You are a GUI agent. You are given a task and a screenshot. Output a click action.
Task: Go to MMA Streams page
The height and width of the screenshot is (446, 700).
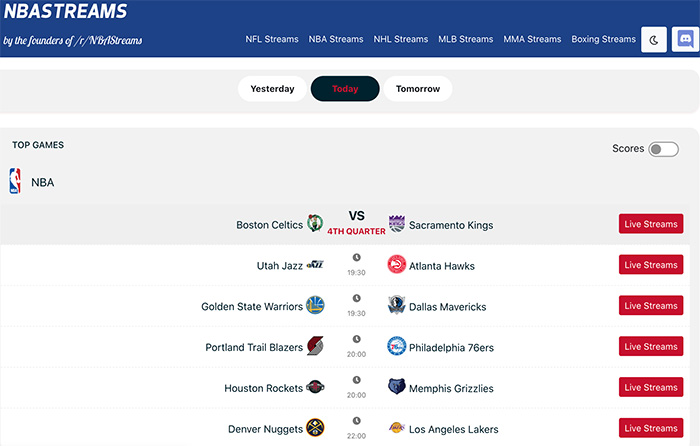coord(532,40)
